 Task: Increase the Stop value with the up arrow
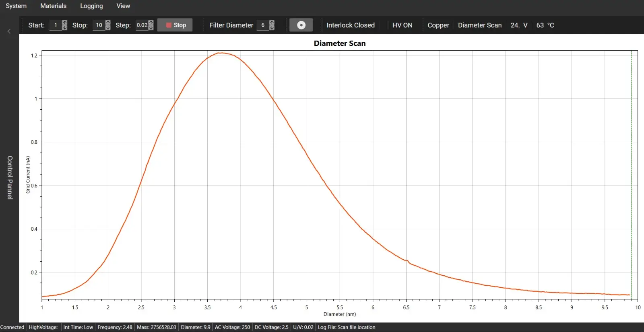tap(108, 23)
